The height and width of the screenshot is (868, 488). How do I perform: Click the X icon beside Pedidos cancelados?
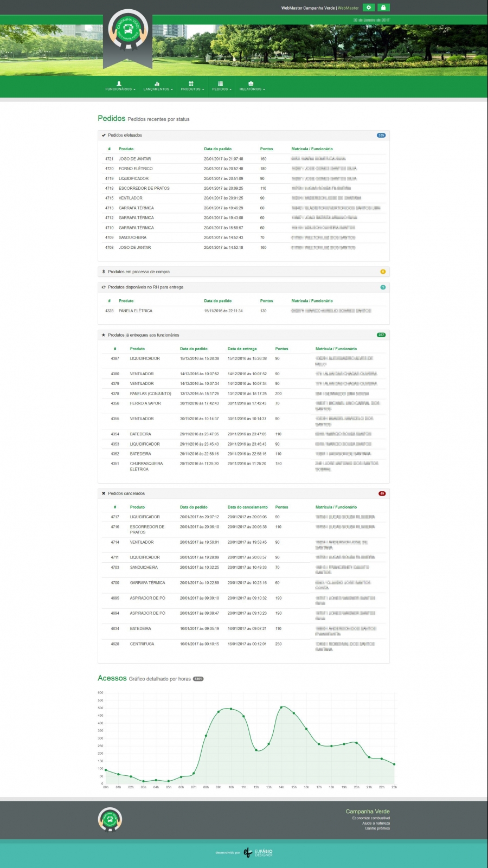pos(104,493)
